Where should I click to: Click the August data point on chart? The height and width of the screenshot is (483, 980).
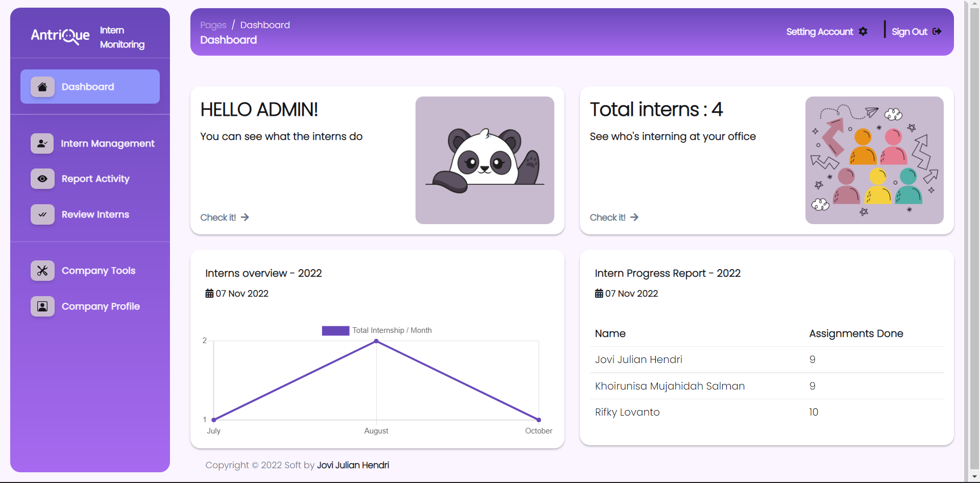pyautogui.click(x=376, y=341)
